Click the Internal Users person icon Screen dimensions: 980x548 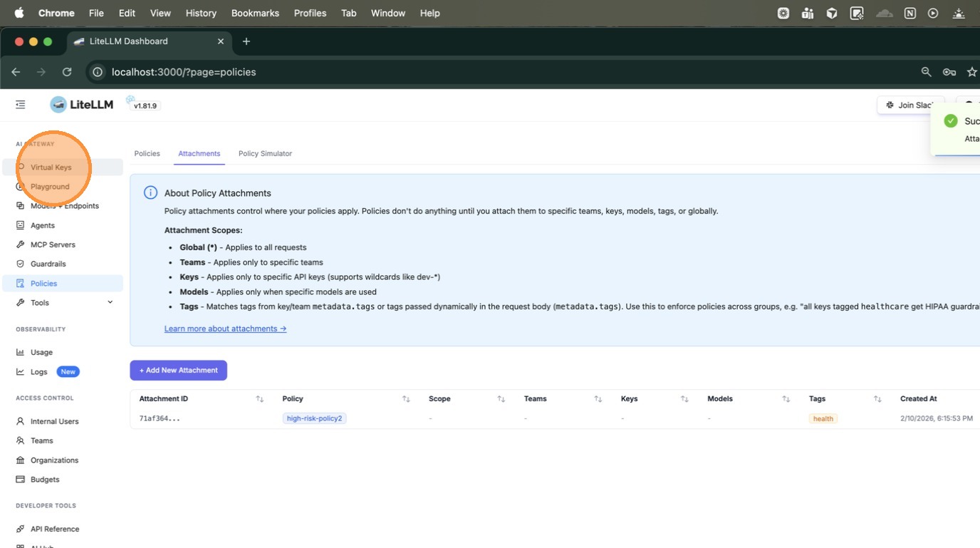(21, 421)
